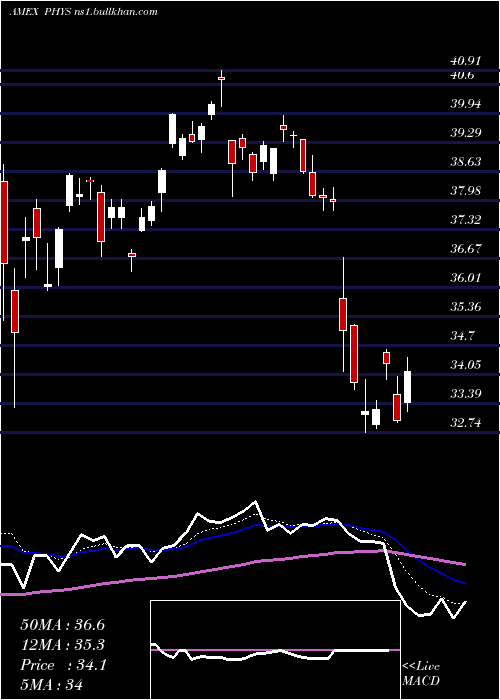The width and height of the screenshot is (500, 700).
Task: Click the 37.32 price label
Action: pyautogui.click(x=466, y=220)
